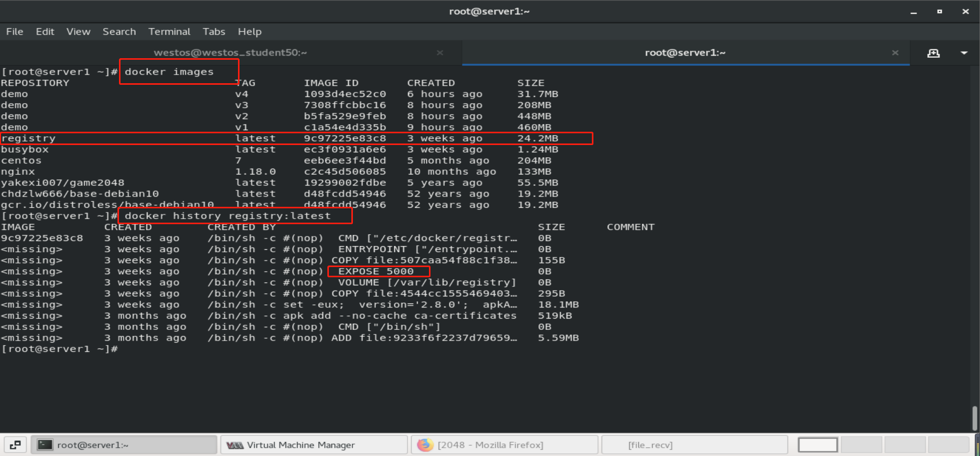980x456 pixels.
Task: Minimize the terminal window
Action: [x=914, y=12]
